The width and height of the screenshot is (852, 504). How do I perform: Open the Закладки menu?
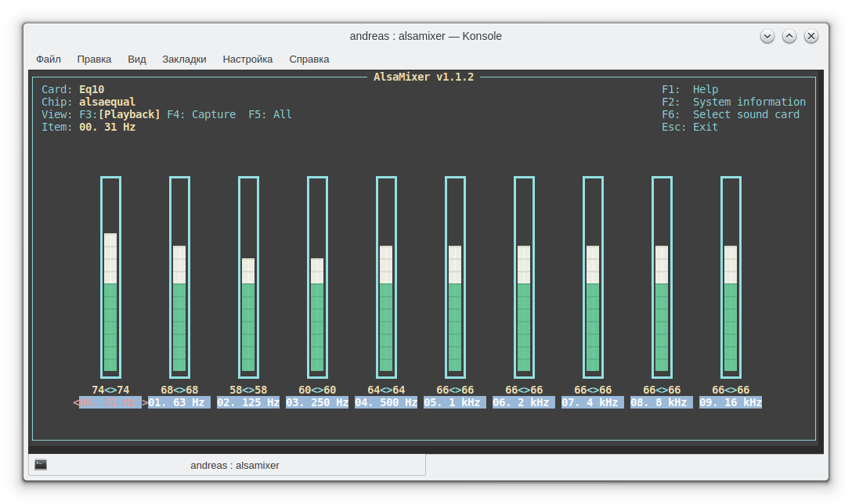tap(184, 59)
